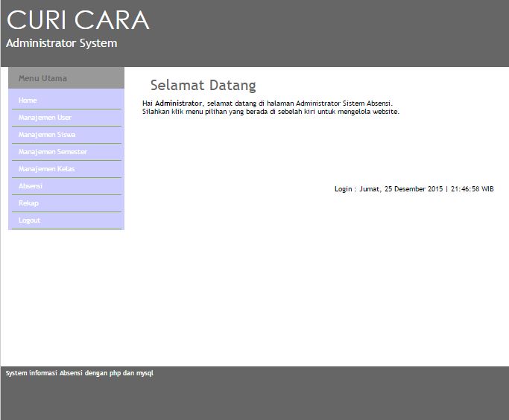Click the 'Silahkan klik menu pilihan' sentence
The height and width of the screenshot is (420, 509).
pos(271,112)
